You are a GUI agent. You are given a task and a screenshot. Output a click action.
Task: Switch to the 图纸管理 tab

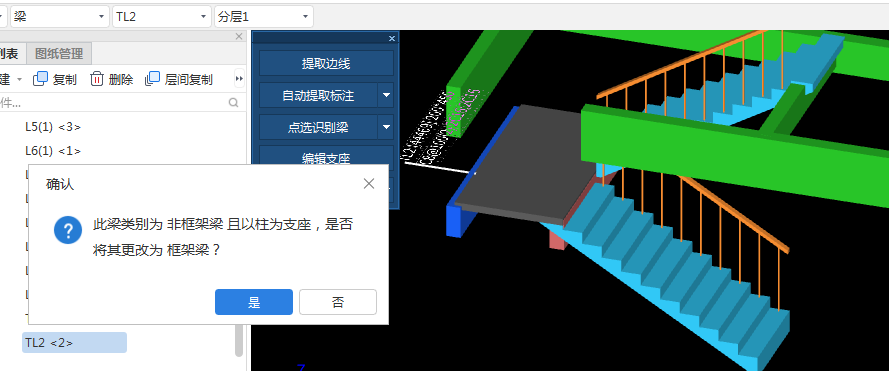click(59, 54)
